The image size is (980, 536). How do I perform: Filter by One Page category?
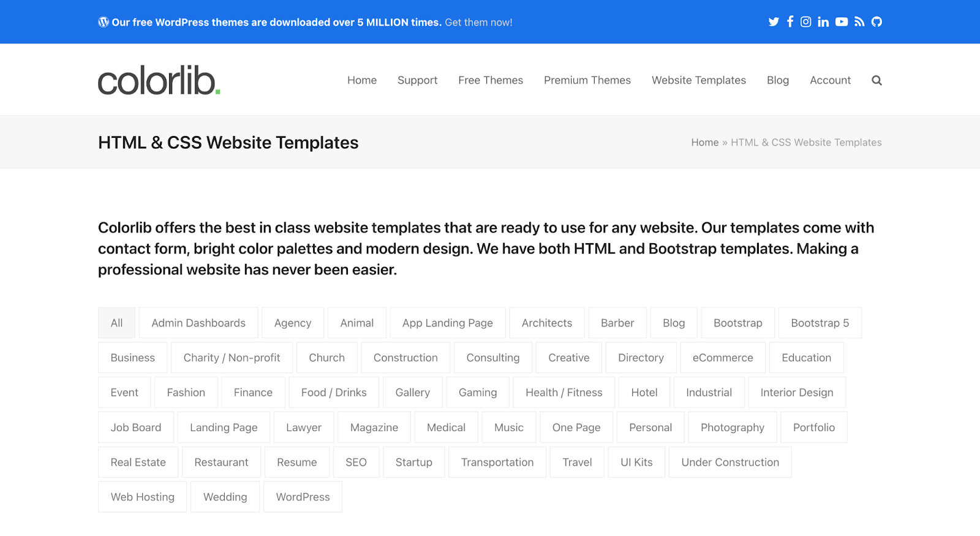coord(576,428)
